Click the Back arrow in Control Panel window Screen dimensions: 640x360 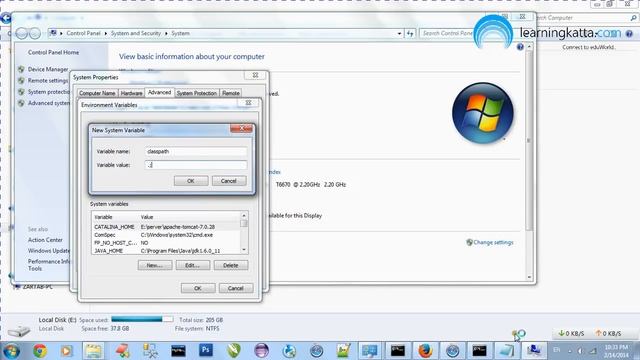point(22,33)
